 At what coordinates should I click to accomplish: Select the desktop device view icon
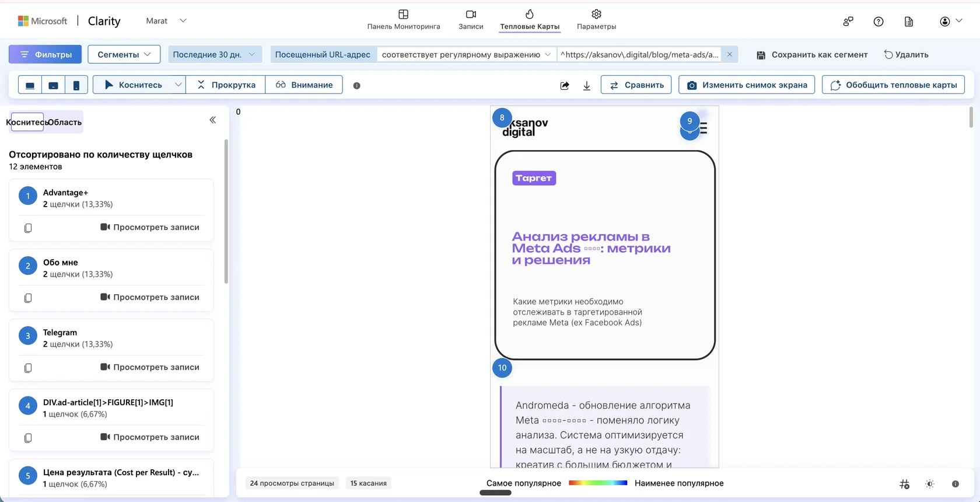pyautogui.click(x=30, y=85)
